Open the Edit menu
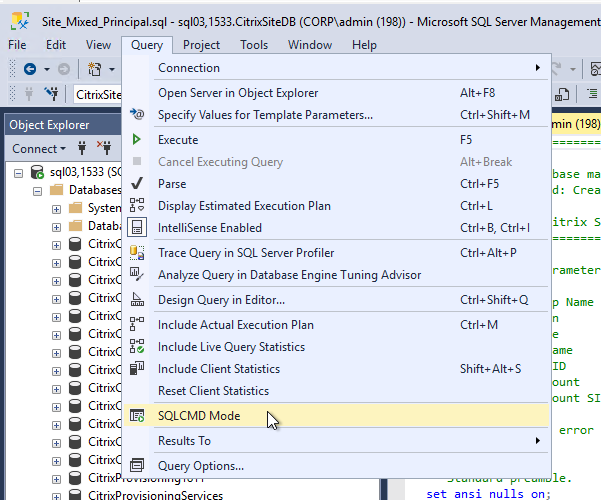 pyautogui.click(x=56, y=45)
